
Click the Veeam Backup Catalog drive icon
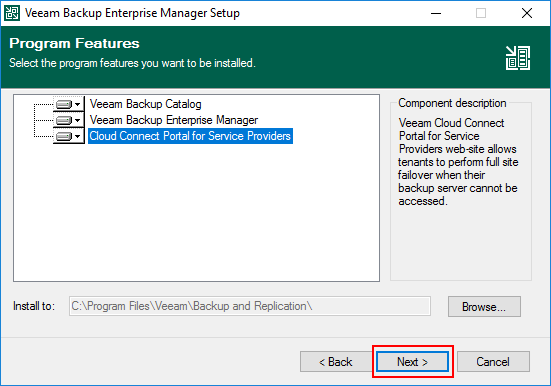[x=64, y=104]
